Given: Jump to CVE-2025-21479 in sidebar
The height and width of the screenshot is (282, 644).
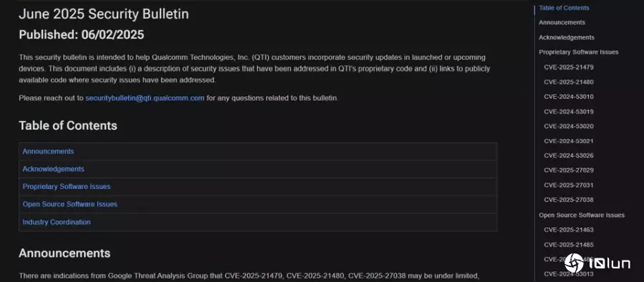Looking at the screenshot, I should coord(568,67).
